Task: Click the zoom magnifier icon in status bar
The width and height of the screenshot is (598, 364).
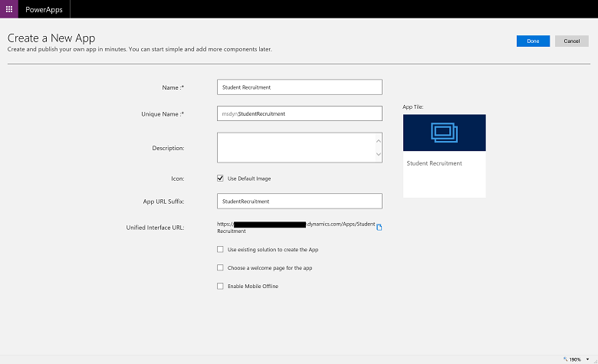Action: click(x=564, y=359)
